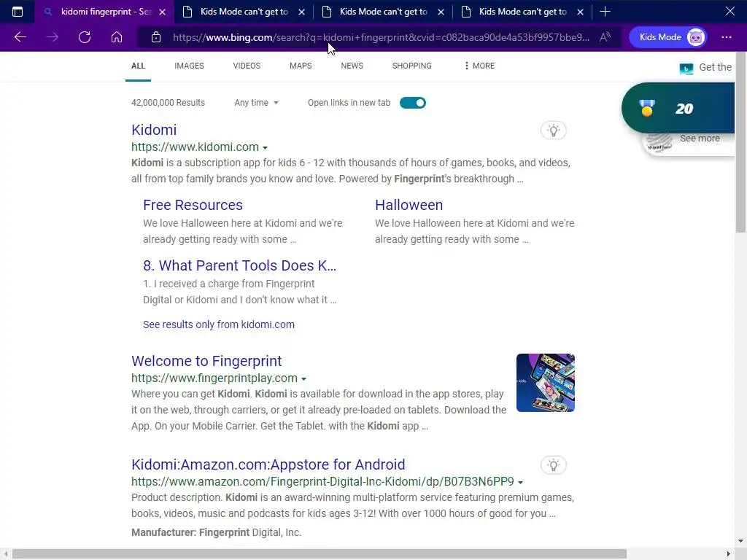
Task: Click lightbulb icon next to Amazon Appstore result
Action: point(553,465)
